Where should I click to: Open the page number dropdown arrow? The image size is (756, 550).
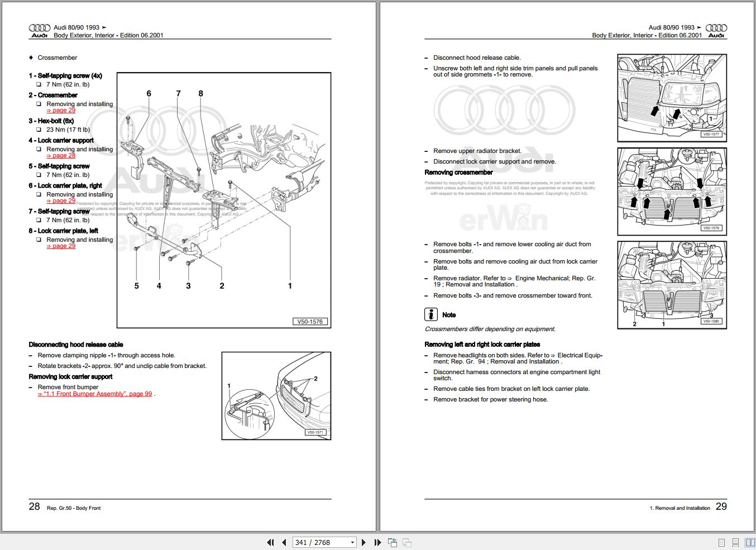click(352, 542)
